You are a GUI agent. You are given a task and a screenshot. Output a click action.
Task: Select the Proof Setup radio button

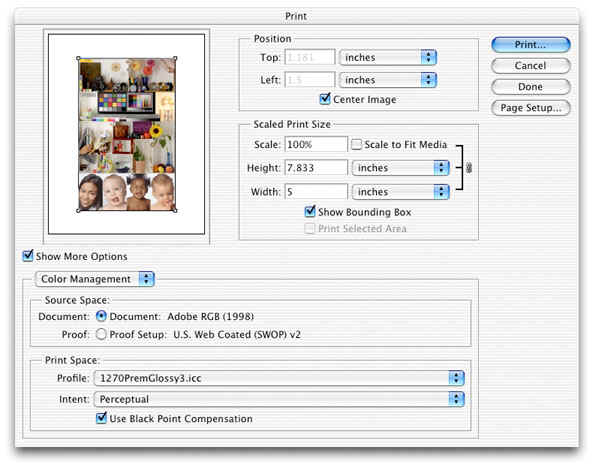pyautogui.click(x=101, y=334)
